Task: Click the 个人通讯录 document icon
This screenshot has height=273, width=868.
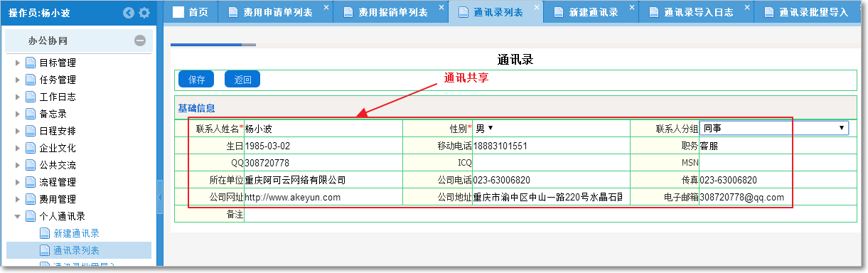Action: tap(31, 216)
